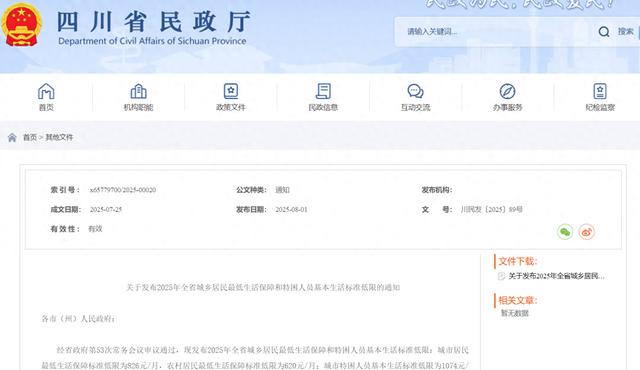Open the 首页 home icon in navigation
This screenshot has height=370, width=640.
pos(46,91)
